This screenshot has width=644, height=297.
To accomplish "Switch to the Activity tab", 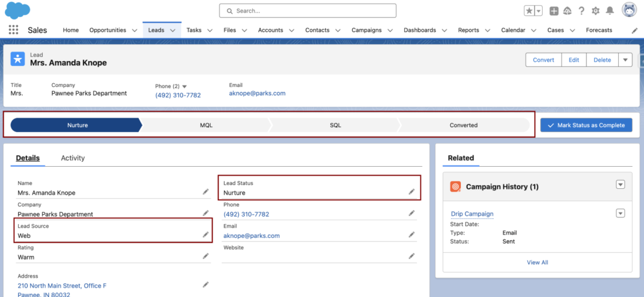I will pyautogui.click(x=73, y=158).
